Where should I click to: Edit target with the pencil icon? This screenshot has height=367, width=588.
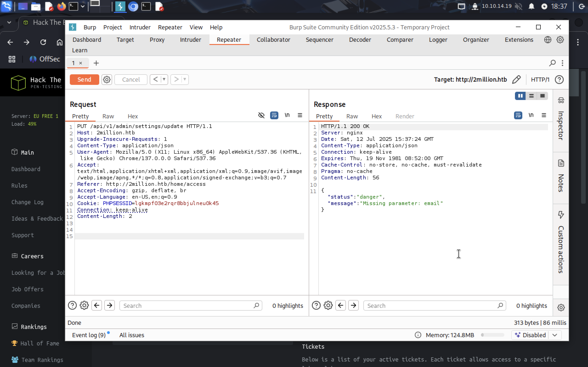tap(516, 80)
